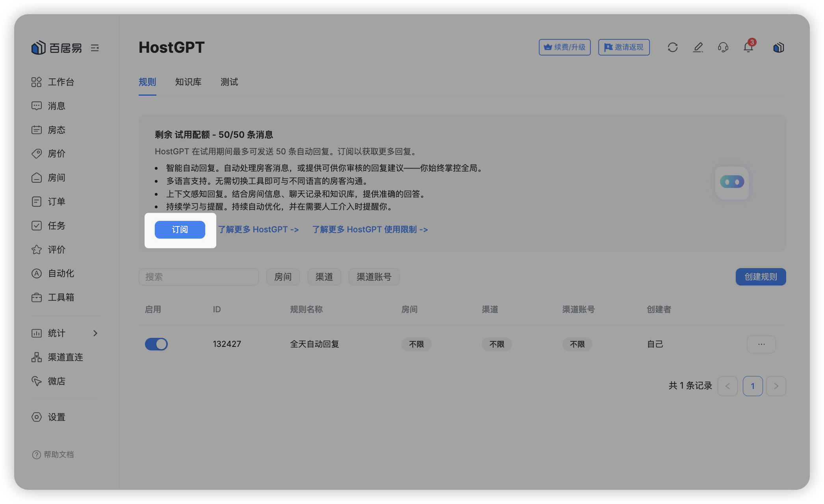This screenshot has width=824, height=504.
Task: Open 消息 messages in sidebar
Action: (56, 106)
